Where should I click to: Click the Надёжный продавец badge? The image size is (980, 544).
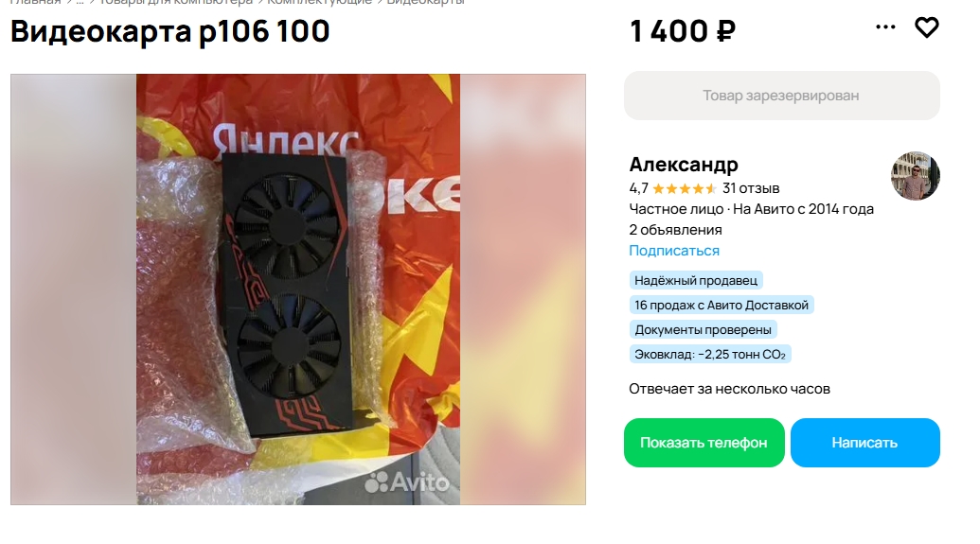(696, 280)
